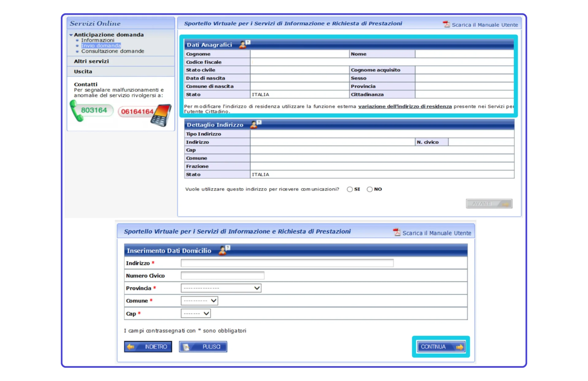
Task: Click the N. civico field in Dettaglio Indirizzo
Action: coord(481,142)
